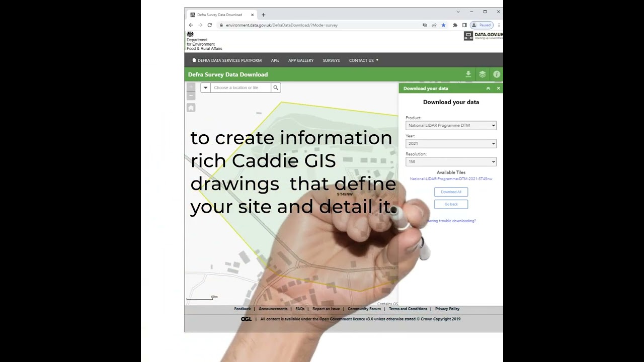This screenshot has height=362, width=644.
Task: Select the Defra Survey Data Download browser tab
Action: point(221,15)
